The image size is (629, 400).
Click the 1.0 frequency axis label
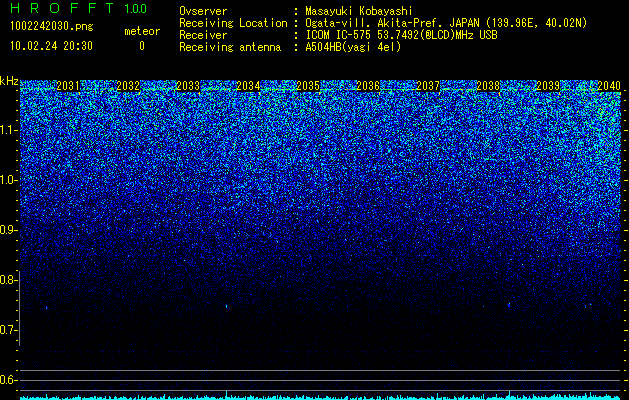point(8,180)
